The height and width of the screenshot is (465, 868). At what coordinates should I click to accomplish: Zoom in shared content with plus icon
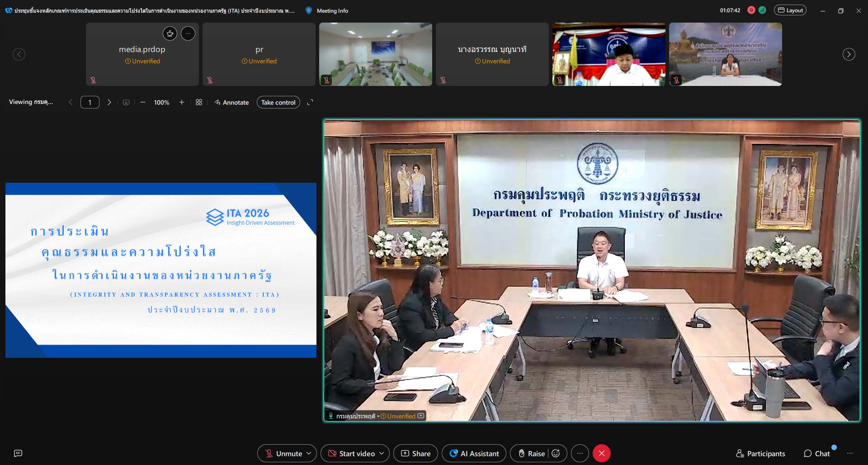[x=182, y=102]
